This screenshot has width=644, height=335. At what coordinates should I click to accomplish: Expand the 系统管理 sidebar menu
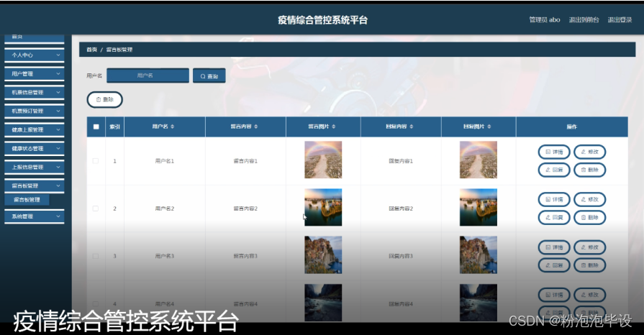tap(58, 216)
